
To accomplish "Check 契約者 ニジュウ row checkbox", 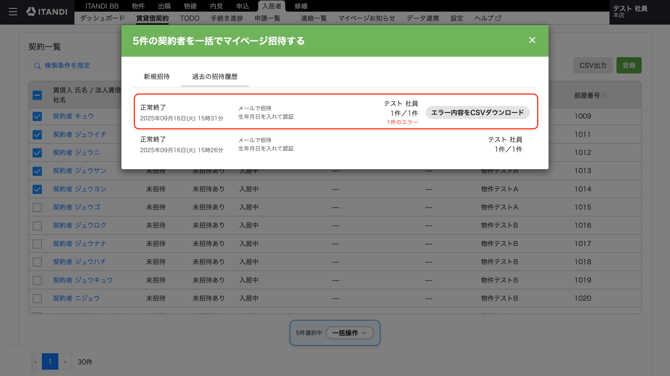I will [37, 298].
